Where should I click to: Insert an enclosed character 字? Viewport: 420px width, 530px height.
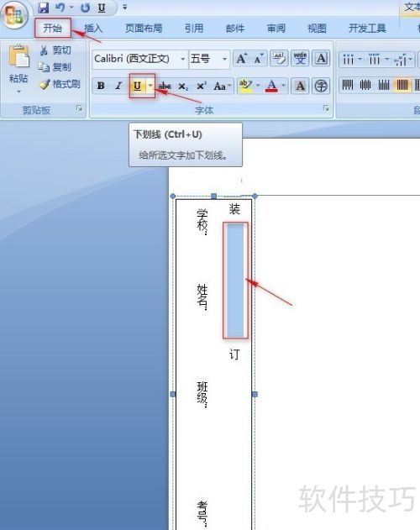[x=321, y=86]
